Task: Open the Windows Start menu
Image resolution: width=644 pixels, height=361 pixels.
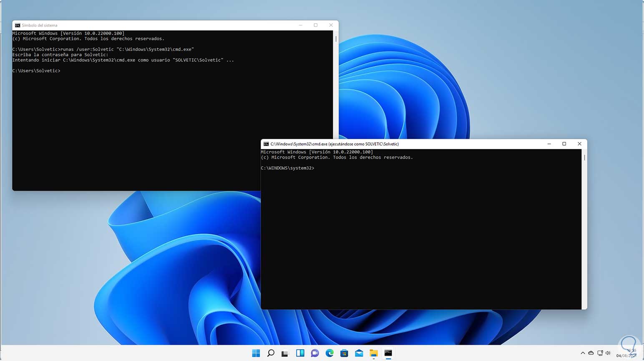Action: tap(256, 353)
